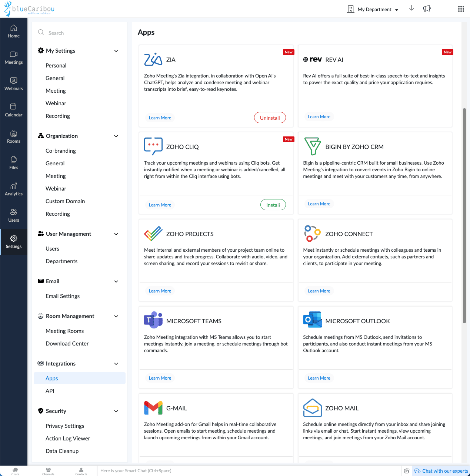Collapse the Organization section
This screenshot has height=476, width=470.
coord(116,136)
